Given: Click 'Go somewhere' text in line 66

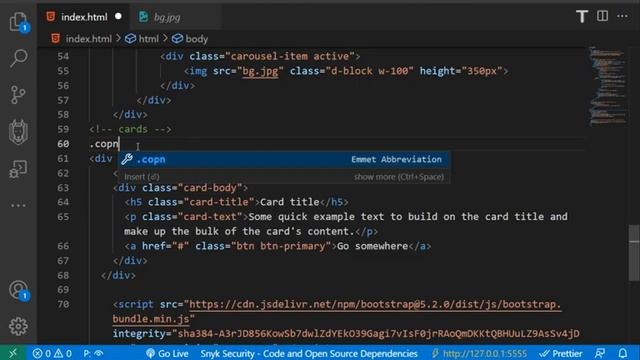Looking at the screenshot, I should 372,246.
